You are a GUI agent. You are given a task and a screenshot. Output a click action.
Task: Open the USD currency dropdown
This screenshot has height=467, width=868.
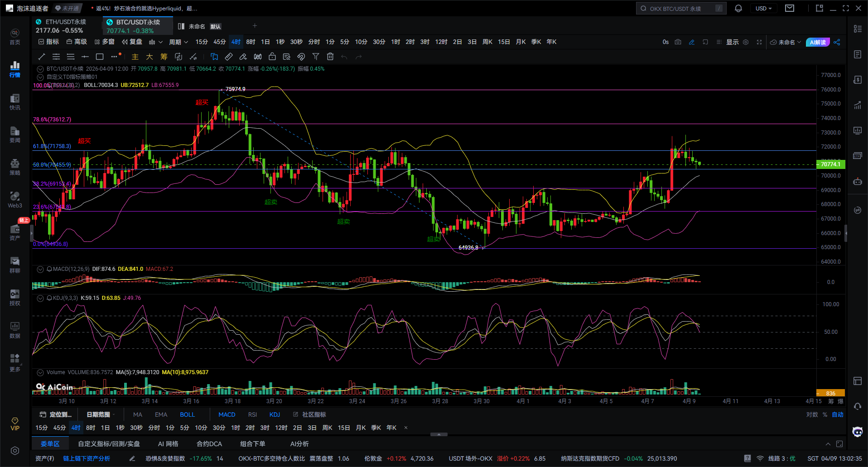763,9
